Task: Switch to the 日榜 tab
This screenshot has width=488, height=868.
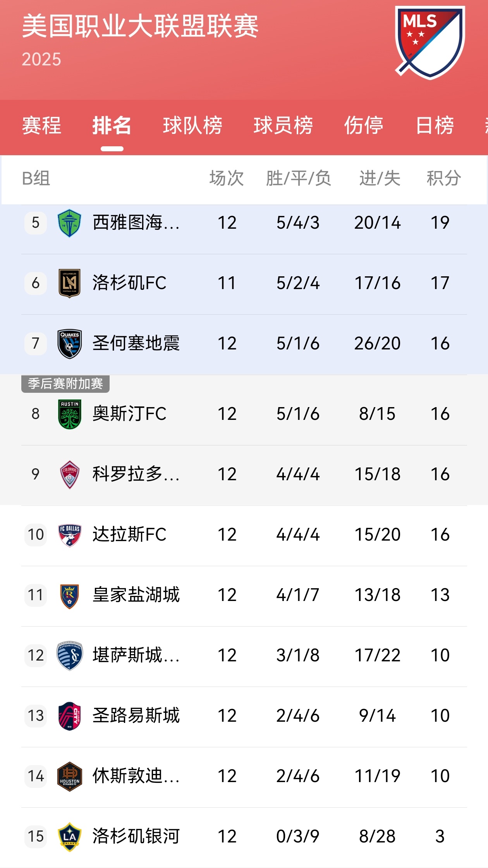Action: click(x=435, y=126)
